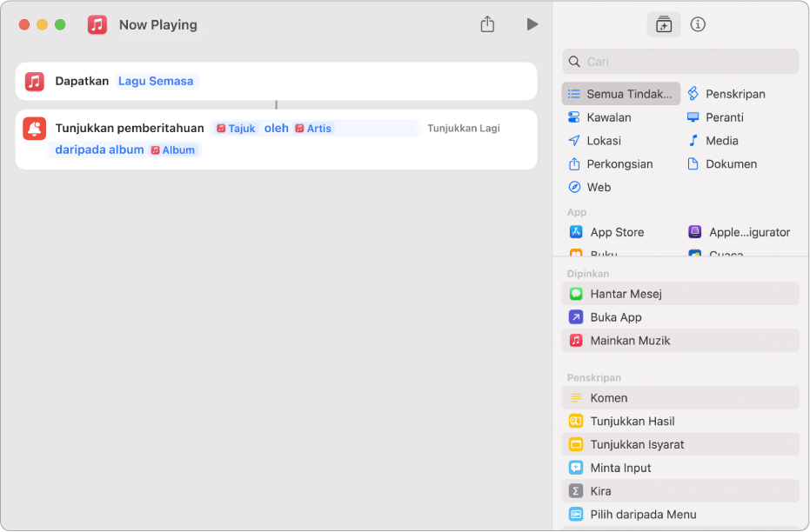
Task: Click 'Dapatkan' action label
Action: pyautogui.click(x=82, y=81)
